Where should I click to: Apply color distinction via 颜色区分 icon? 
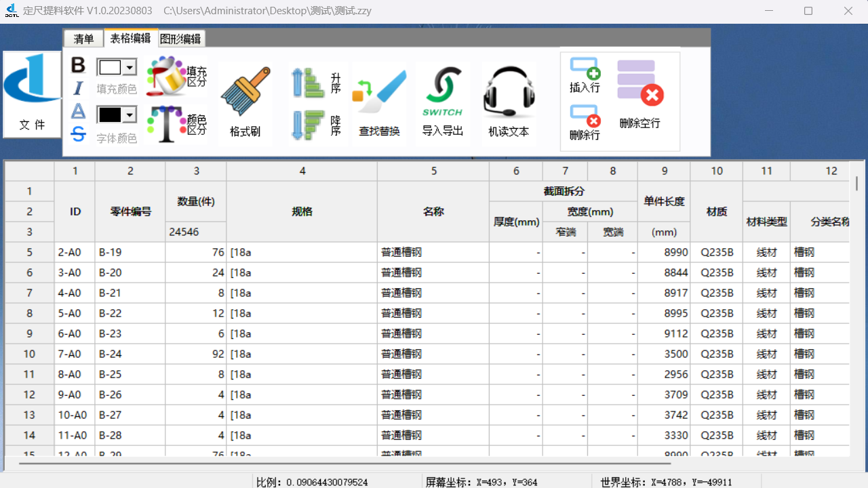point(175,124)
